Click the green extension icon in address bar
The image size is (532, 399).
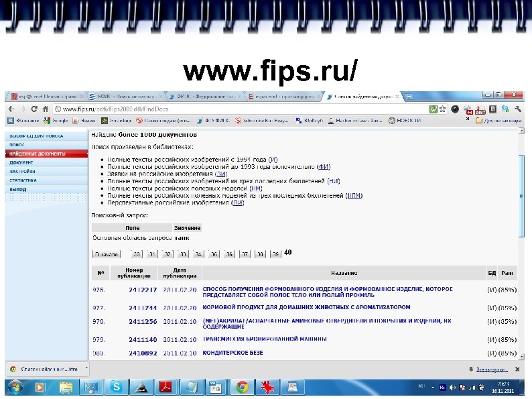point(434,109)
